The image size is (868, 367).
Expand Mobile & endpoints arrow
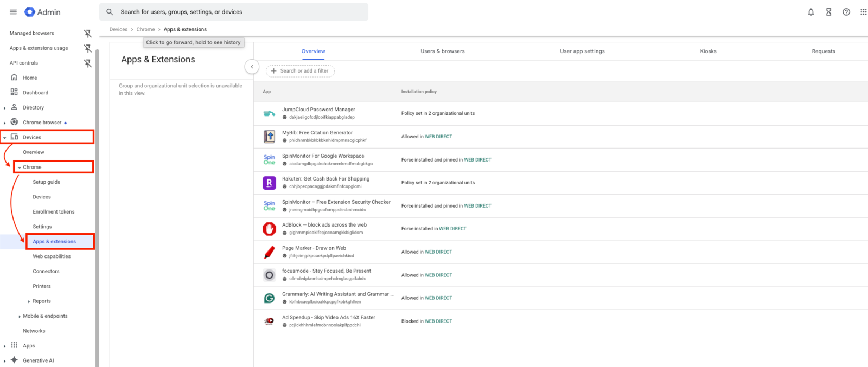click(x=20, y=316)
